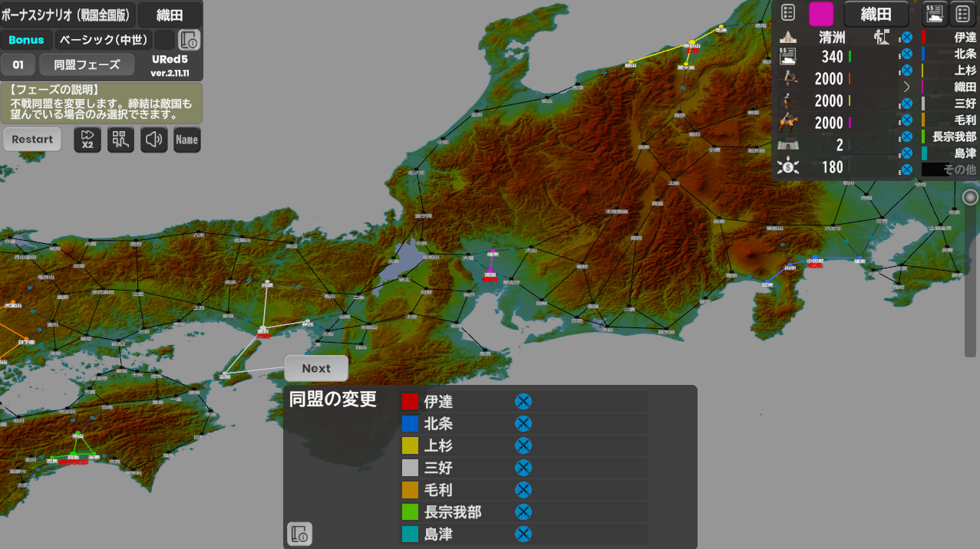Open the ボーナスシナリオ scenario selector
The width and height of the screenshot is (980, 549).
68,15
